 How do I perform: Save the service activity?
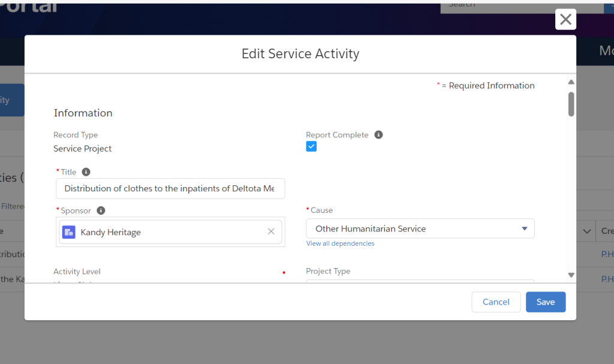546,302
